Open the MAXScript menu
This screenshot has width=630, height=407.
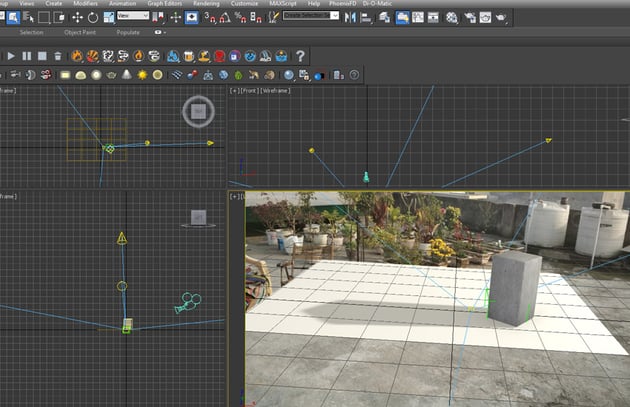click(x=282, y=3)
